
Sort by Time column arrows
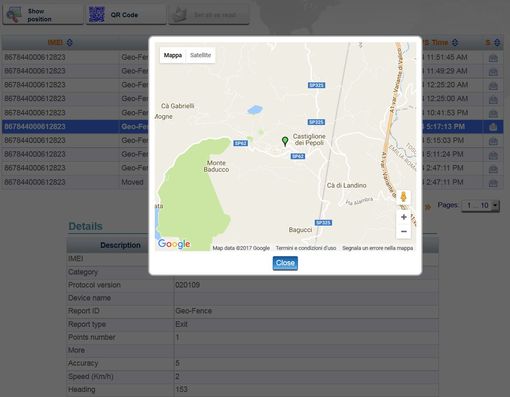click(455, 43)
